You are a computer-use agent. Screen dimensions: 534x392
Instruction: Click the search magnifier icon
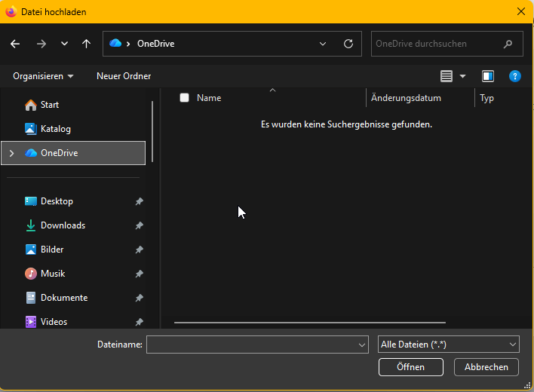coord(508,44)
